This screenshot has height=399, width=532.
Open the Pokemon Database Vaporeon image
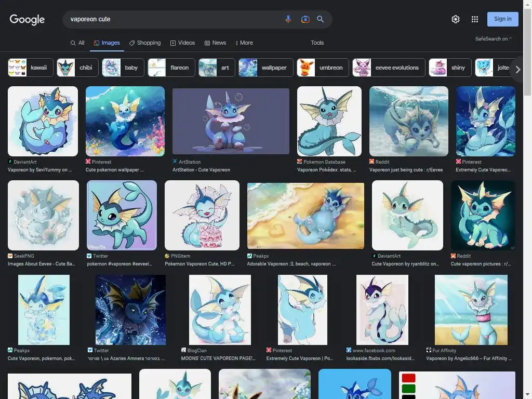(329, 121)
